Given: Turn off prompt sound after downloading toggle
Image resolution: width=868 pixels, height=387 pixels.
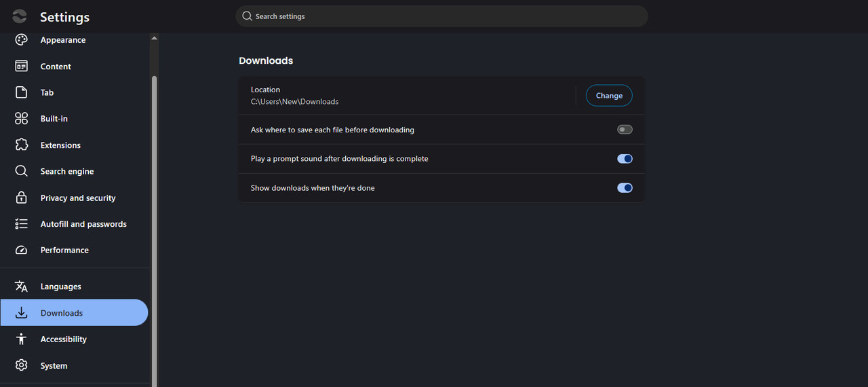Looking at the screenshot, I should (625, 159).
